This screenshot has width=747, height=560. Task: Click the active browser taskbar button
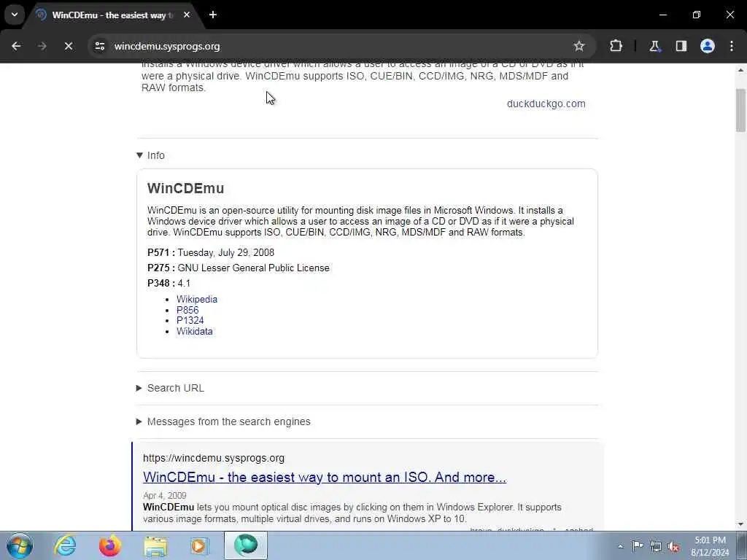point(246,545)
